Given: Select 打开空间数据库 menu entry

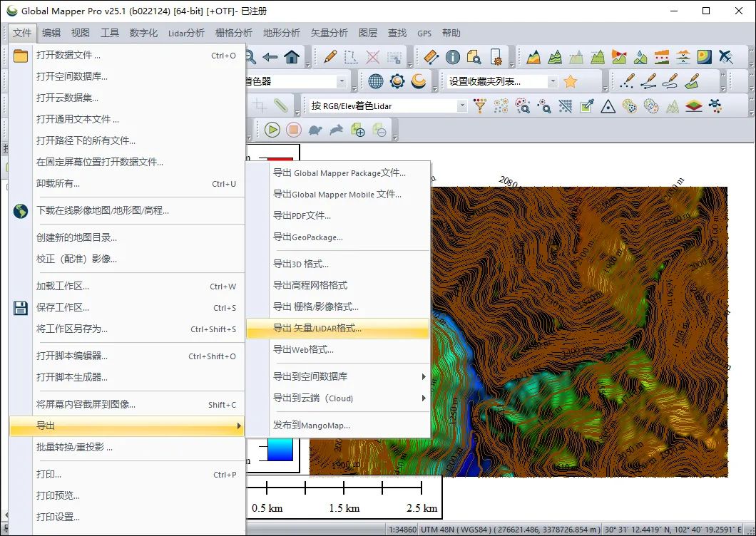Looking at the screenshot, I should 127,77.
